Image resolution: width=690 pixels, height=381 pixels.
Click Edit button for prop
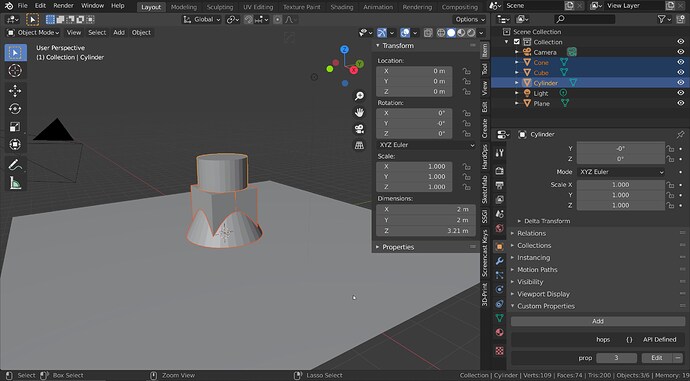[657, 358]
